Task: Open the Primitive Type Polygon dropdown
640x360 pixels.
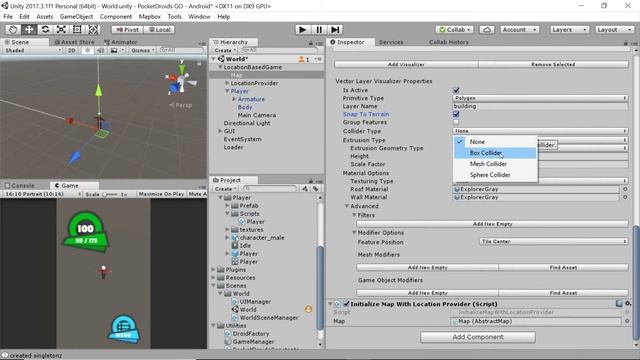Action: pos(540,98)
